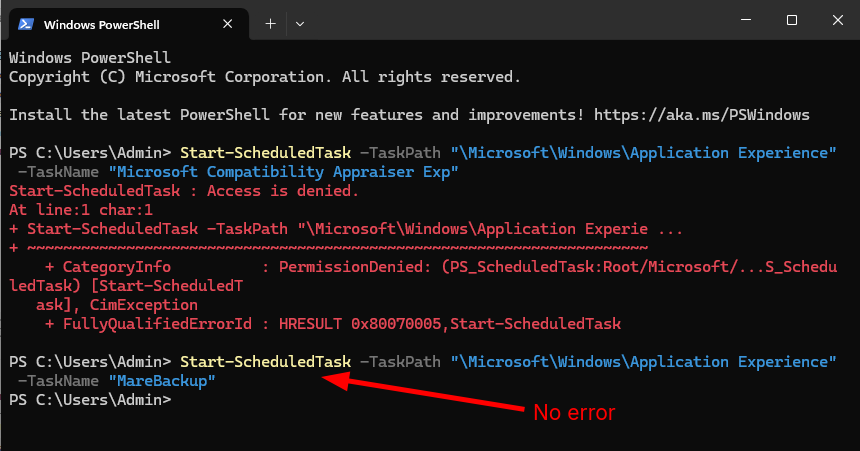Click the red "No error" annotation label
The image size is (860, 451).
(x=574, y=413)
